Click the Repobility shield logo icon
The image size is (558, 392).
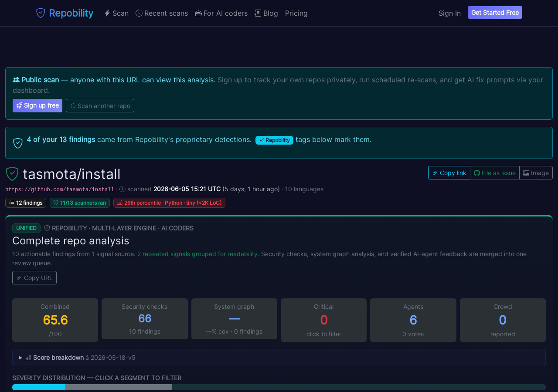[x=41, y=13]
